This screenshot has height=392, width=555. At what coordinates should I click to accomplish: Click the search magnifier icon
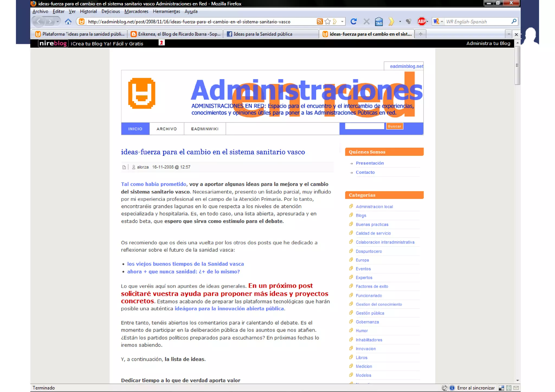click(514, 21)
